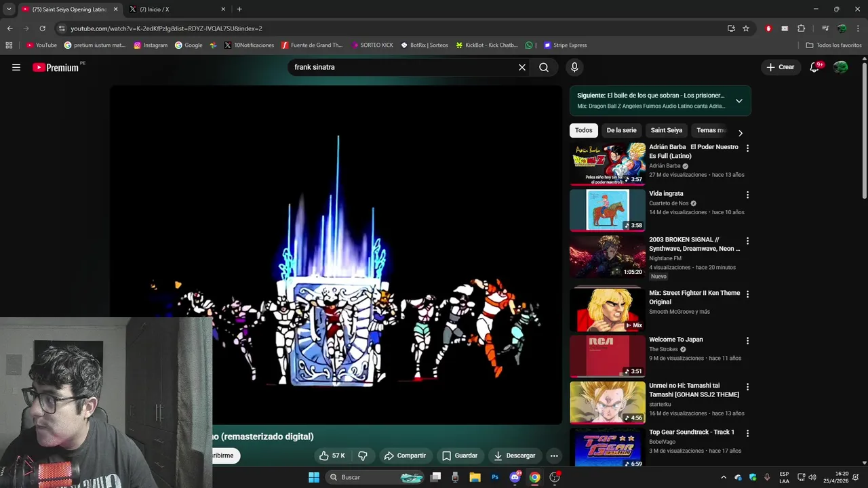Go back in Chrome history

click(9, 28)
